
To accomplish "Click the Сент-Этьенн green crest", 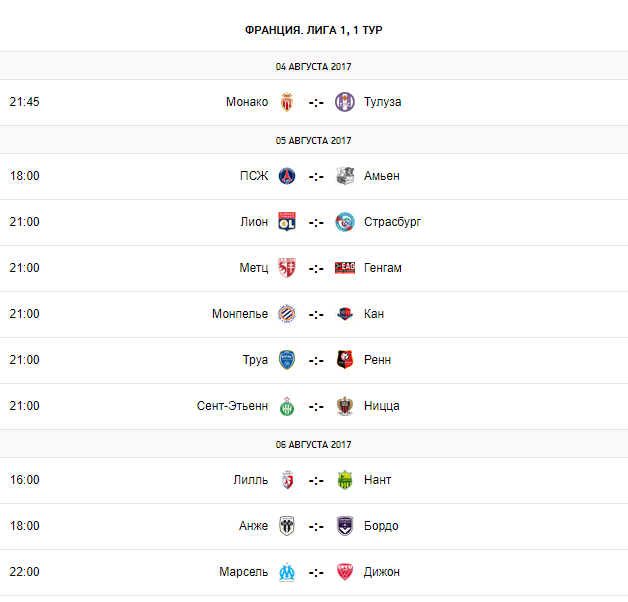I will (287, 406).
